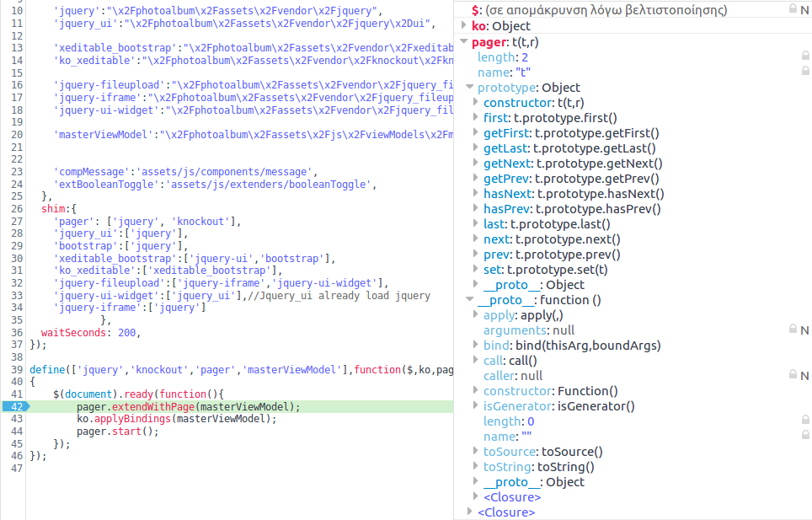This screenshot has height=520, width=812.
Task: Click the lock icon on the length: 0 row
Action: 805,420
